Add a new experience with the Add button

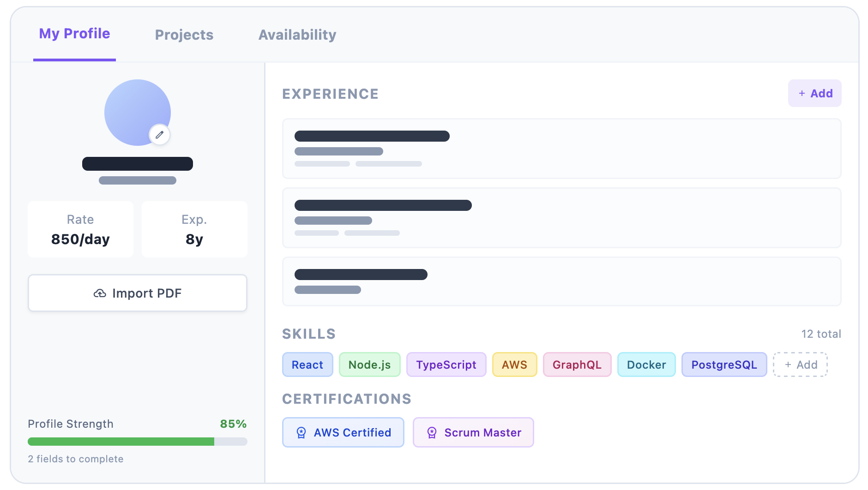pyautogui.click(x=814, y=93)
